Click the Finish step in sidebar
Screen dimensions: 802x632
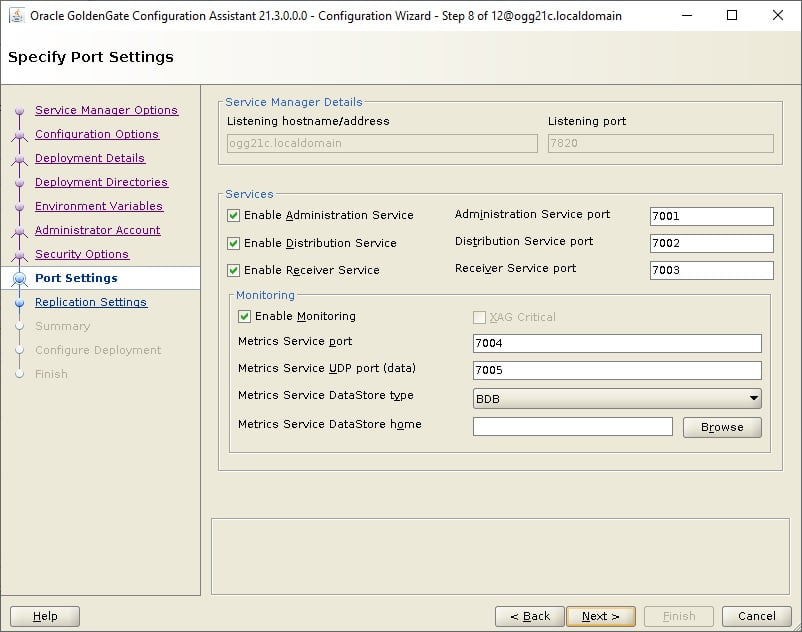(51, 374)
